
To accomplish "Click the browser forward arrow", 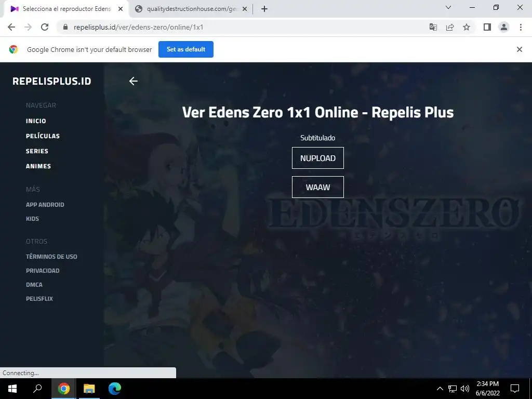I will click(28, 27).
